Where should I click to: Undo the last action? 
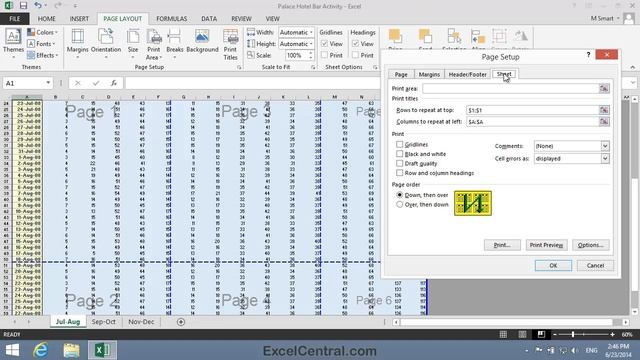(x=38, y=6)
